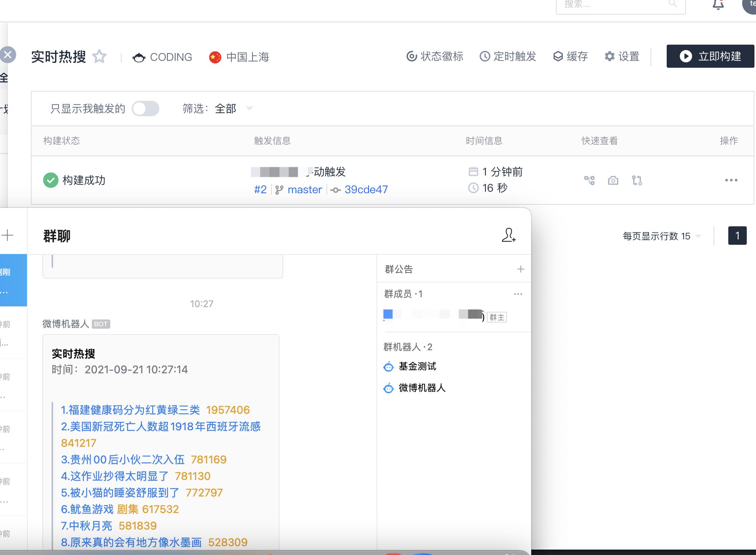Click the 中国上海 region label
Screen dimensions: 756x555
(x=239, y=57)
